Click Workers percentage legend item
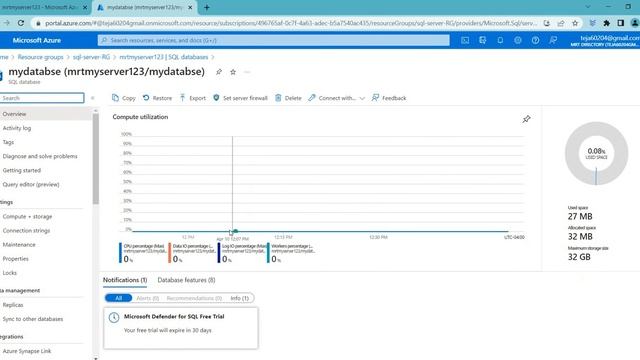The height and width of the screenshot is (360, 640). [291, 253]
